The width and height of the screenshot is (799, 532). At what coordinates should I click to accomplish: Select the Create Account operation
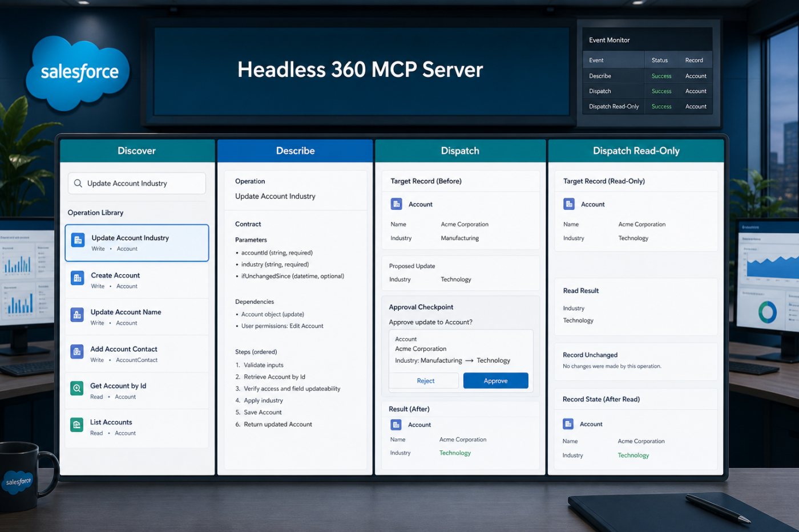click(x=137, y=280)
